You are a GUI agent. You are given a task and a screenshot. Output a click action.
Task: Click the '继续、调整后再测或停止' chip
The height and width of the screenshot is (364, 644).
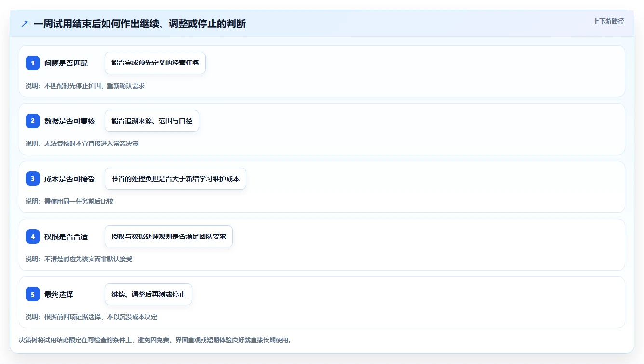pyautogui.click(x=148, y=294)
